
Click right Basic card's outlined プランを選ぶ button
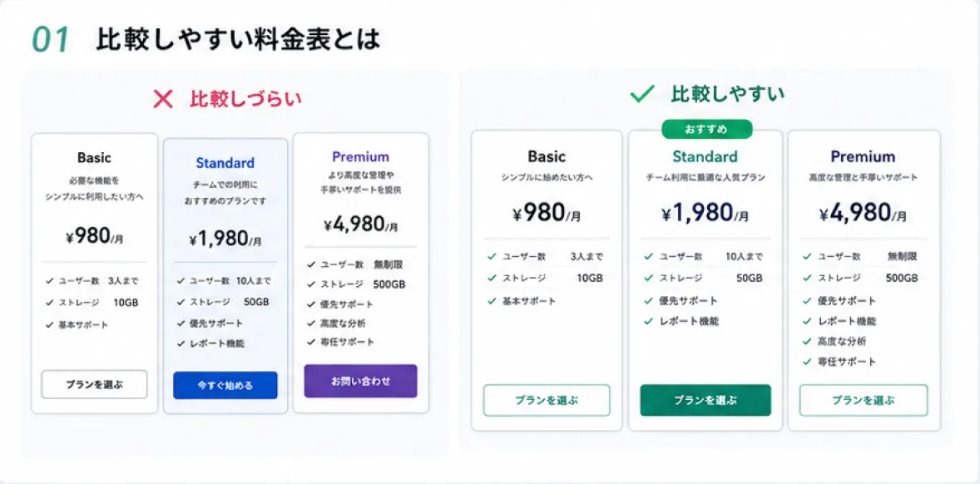pyautogui.click(x=547, y=400)
